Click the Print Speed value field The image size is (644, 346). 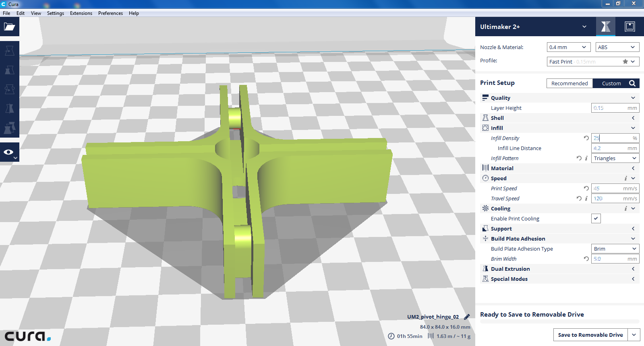pos(615,188)
